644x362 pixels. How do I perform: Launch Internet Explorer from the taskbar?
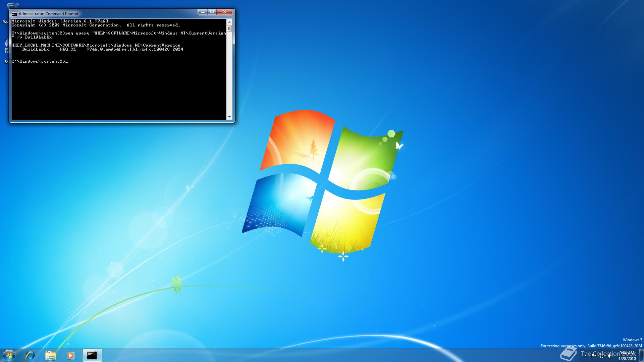(x=30, y=355)
